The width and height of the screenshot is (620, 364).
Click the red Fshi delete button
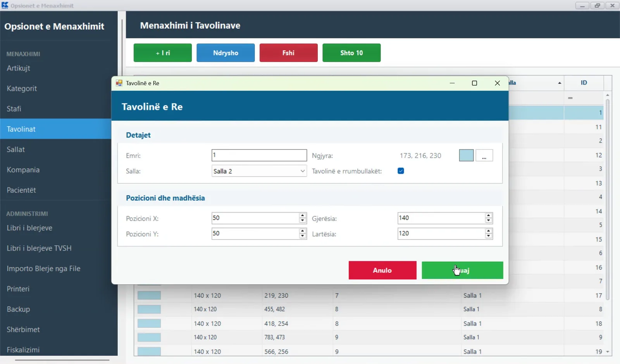289,53
